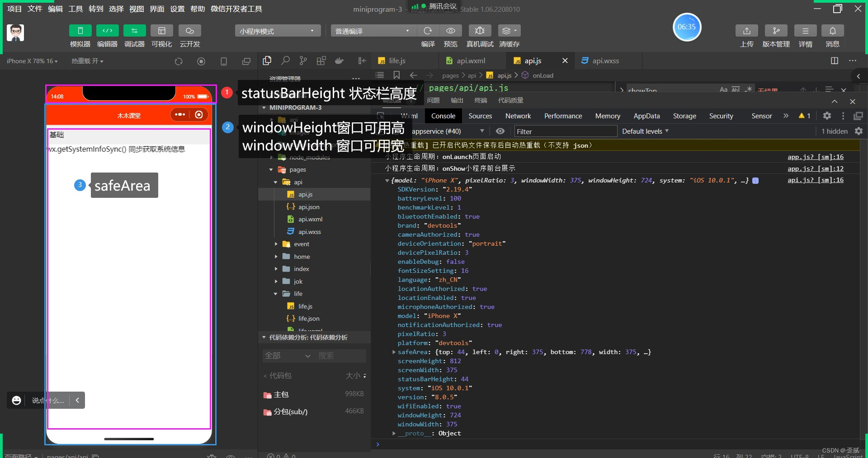Expand the home folder
The width and height of the screenshot is (868, 458).
click(x=276, y=257)
